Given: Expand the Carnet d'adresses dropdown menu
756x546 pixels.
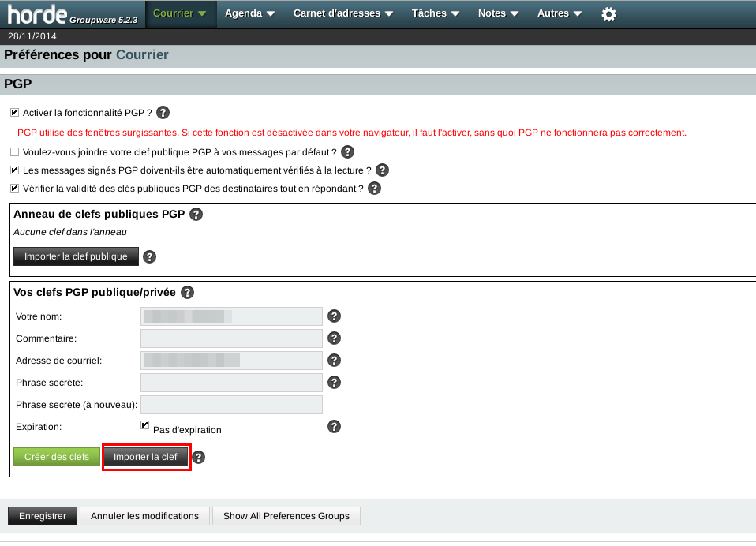Looking at the screenshot, I should 343,13.
